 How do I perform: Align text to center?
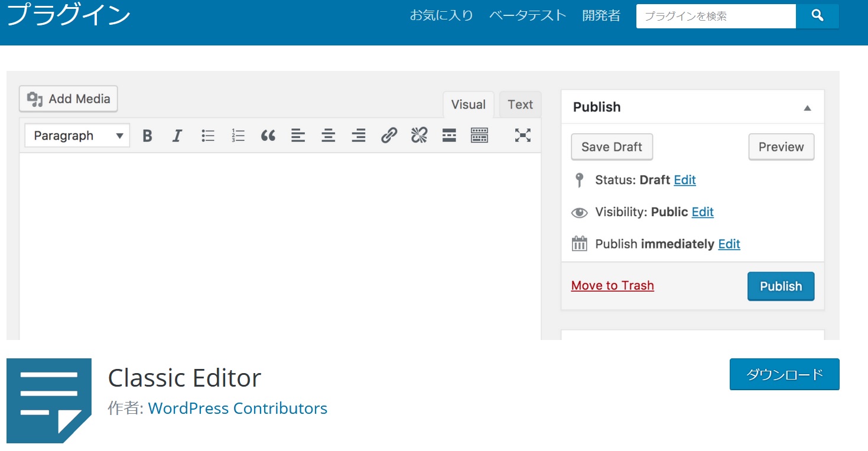(x=328, y=135)
